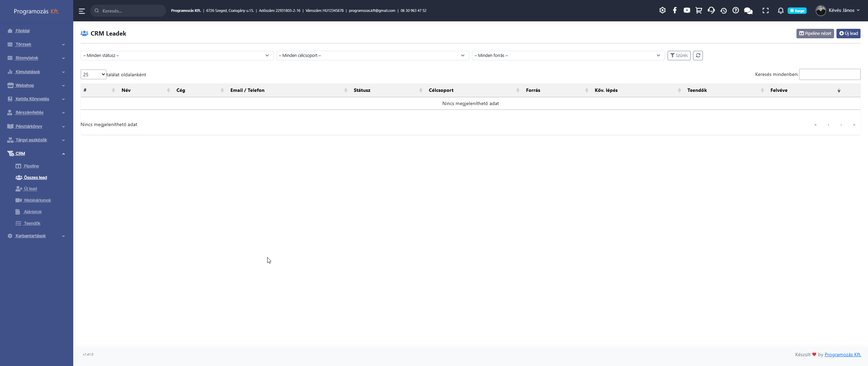The height and width of the screenshot is (366, 868).
Task: Click the Főoldal home icon
Action: coord(10,31)
